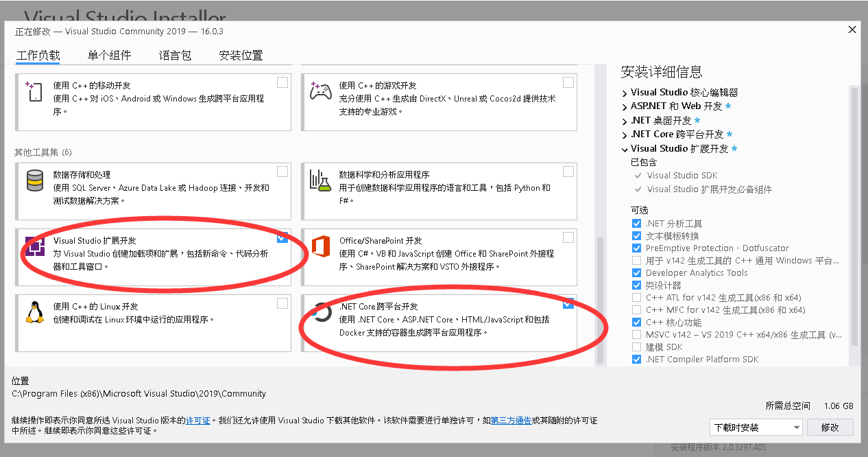
Task: Close the modify dialog with X
Action: [x=852, y=30]
